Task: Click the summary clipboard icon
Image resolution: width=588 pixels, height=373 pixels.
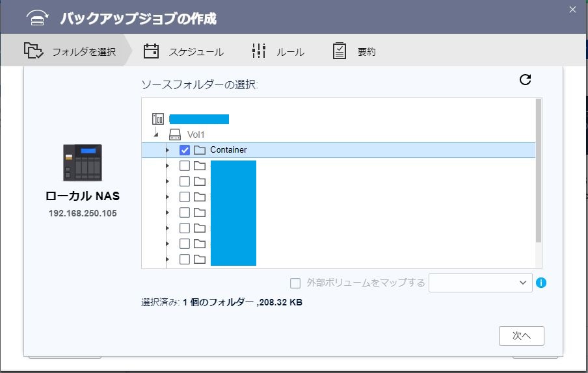Action: [340, 51]
